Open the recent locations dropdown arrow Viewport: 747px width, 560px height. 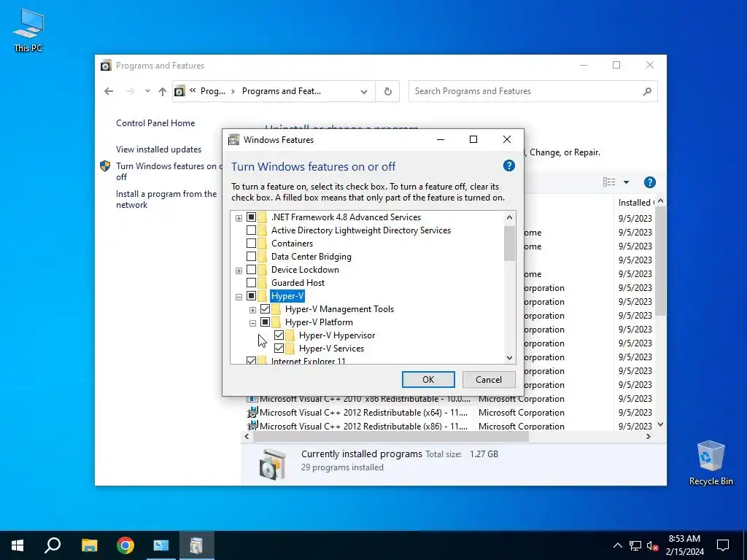point(147,91)
